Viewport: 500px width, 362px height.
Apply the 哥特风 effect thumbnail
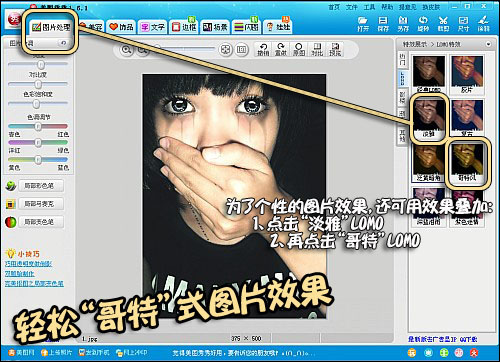point(467,163)
